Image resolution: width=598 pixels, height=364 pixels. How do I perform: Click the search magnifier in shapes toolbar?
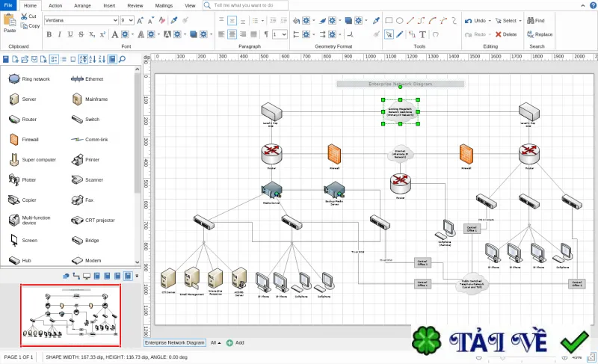[122, 59]
